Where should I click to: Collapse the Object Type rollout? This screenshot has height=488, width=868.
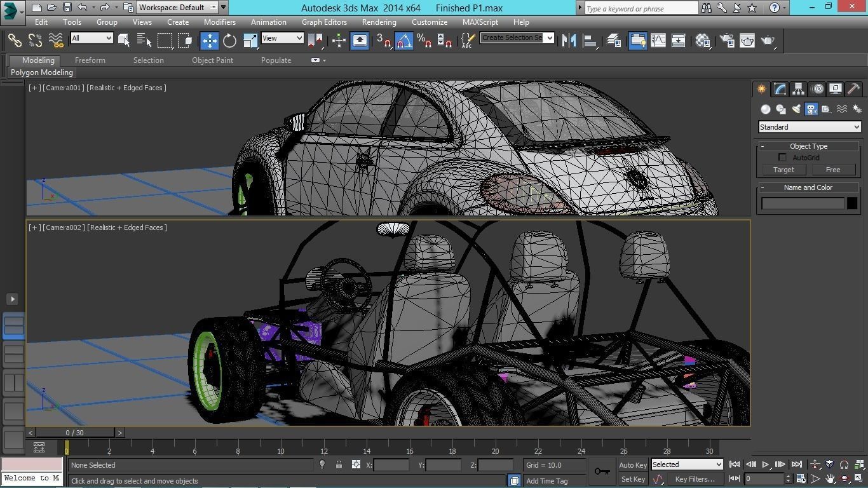[x=762, y=146]
